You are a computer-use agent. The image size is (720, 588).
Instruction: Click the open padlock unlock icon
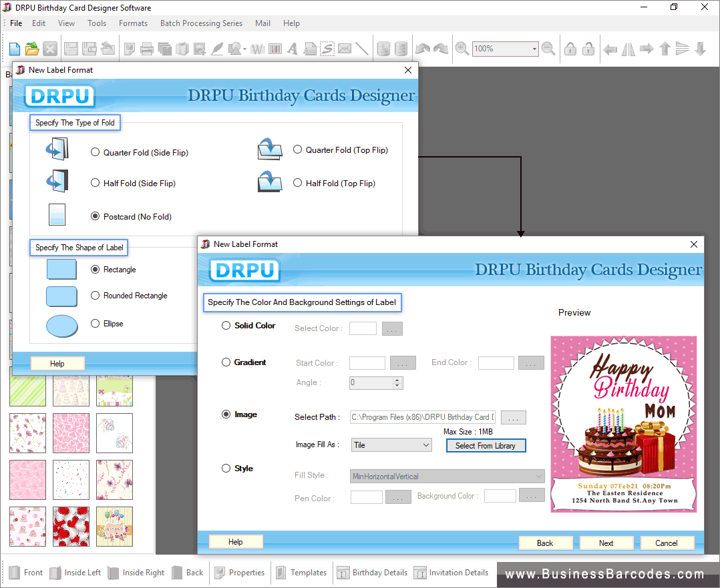588,49
